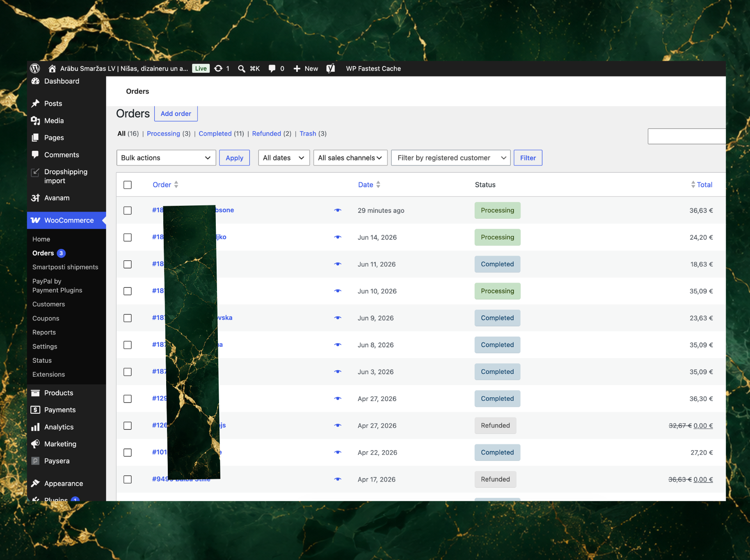Click the Add order button
Viewport: 750px width, 560px height.
click(x=176, y=114)
